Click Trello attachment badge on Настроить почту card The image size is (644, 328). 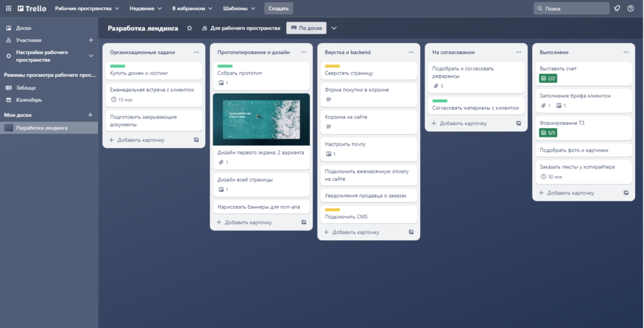[331, 154]
